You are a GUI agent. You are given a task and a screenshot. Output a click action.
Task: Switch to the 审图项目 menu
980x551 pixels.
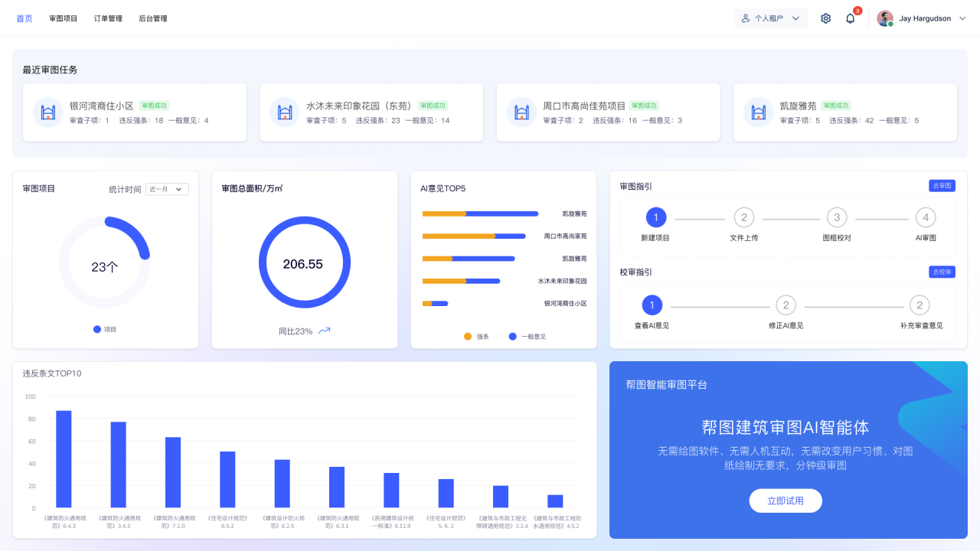[x=63, y=18]
